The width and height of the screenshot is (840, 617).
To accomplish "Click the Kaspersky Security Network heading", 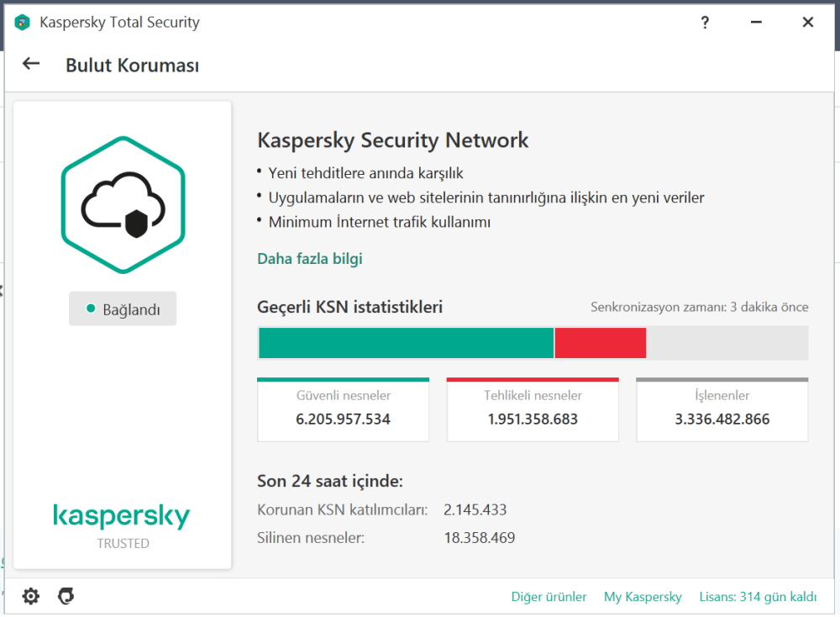I will click(392, 140).
